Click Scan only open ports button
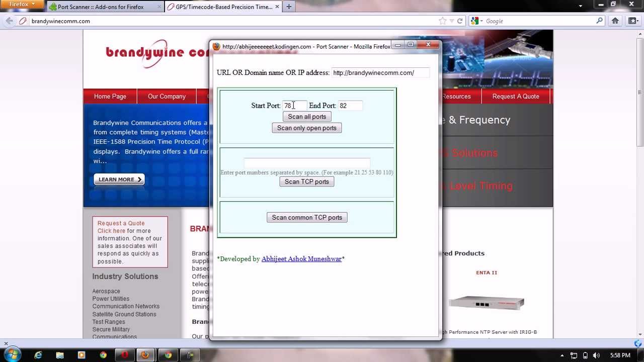Viewport: 644px width, 362px height. tap(307, 128)
